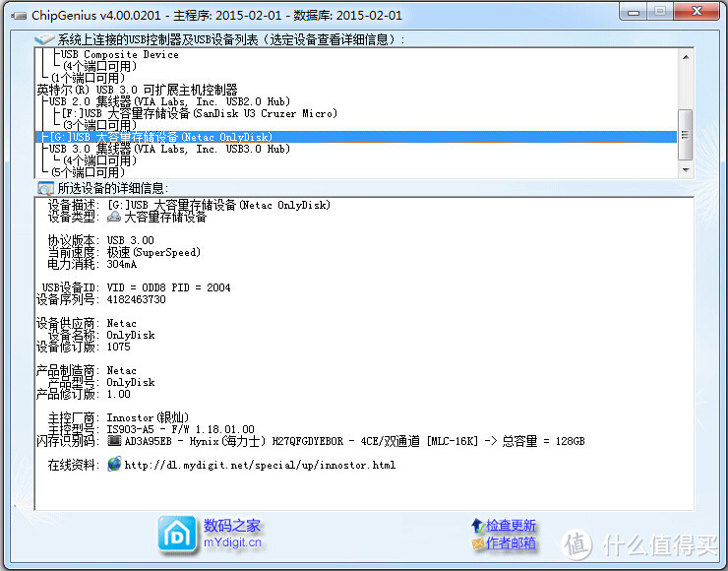Click the drive icon next to 大容量存储设备

pos(114,218)
